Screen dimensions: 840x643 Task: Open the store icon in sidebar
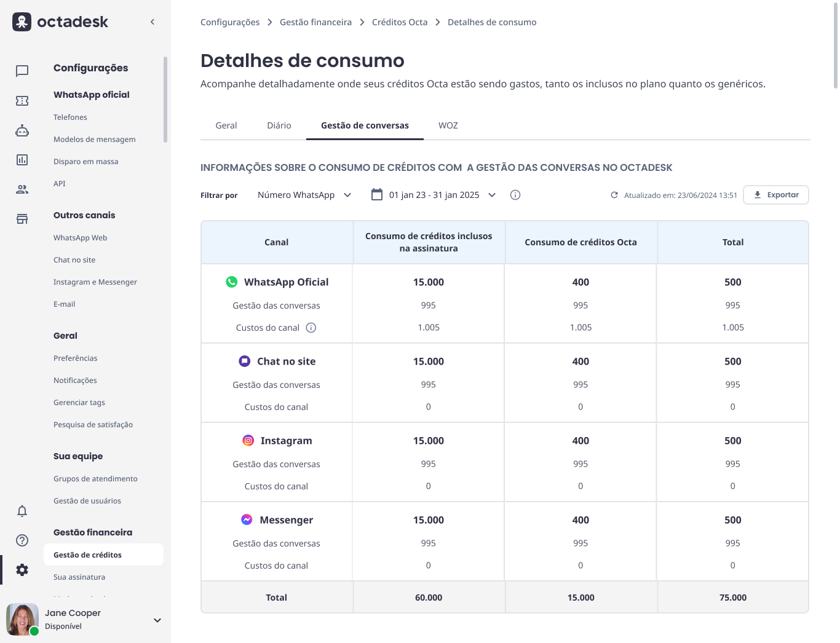22,219
